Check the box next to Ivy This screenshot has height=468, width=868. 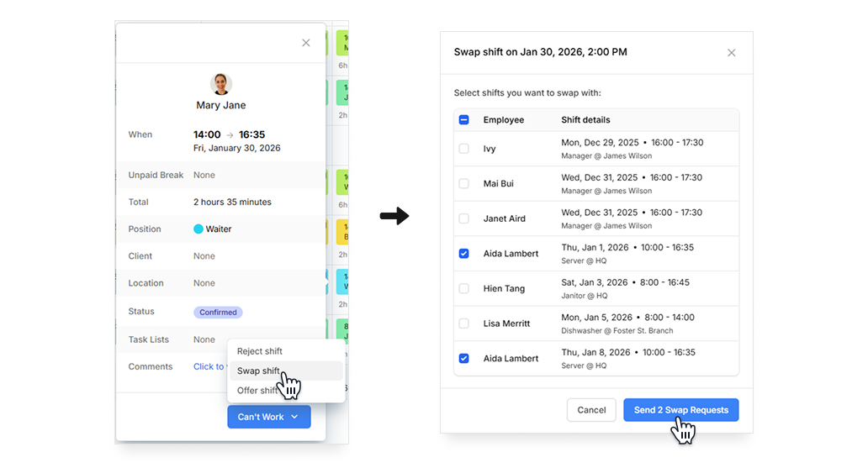pos(464,149)
